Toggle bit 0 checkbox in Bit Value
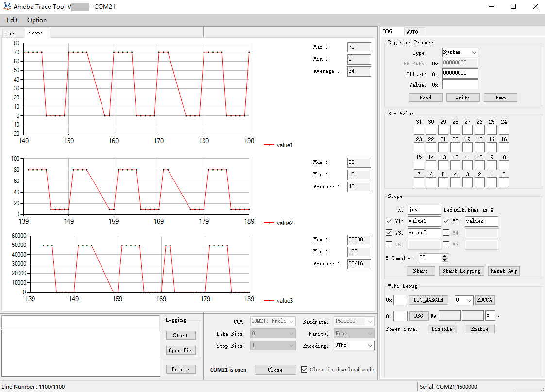Screen dimensions: 545x392 504,182
